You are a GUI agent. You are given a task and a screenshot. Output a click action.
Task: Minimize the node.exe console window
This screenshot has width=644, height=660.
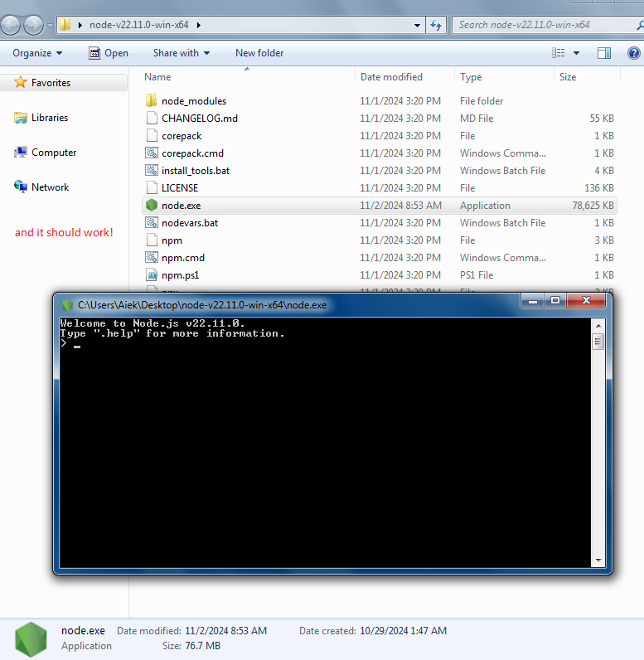click(533, 300)
